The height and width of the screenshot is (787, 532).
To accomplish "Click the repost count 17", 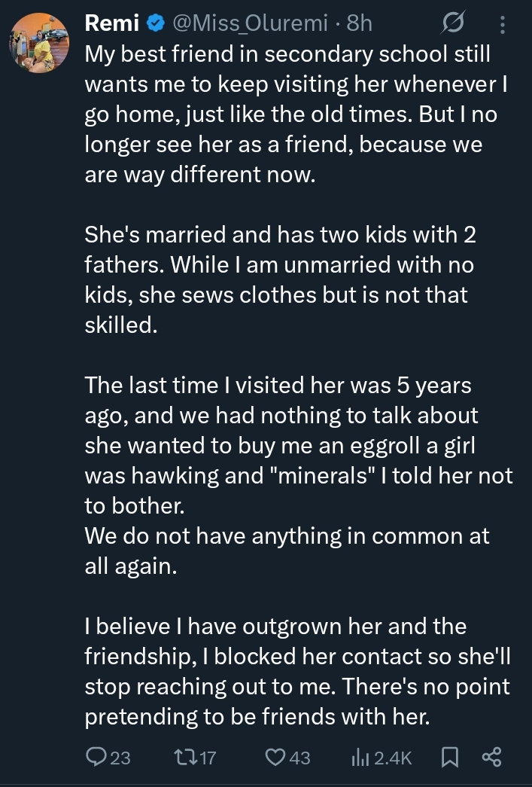I will tap(208, 758).
